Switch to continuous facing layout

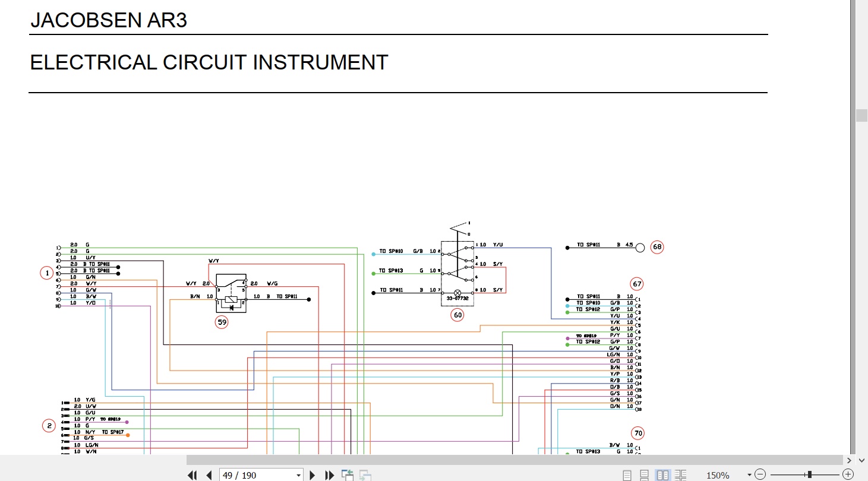click(x=680, y=475)
